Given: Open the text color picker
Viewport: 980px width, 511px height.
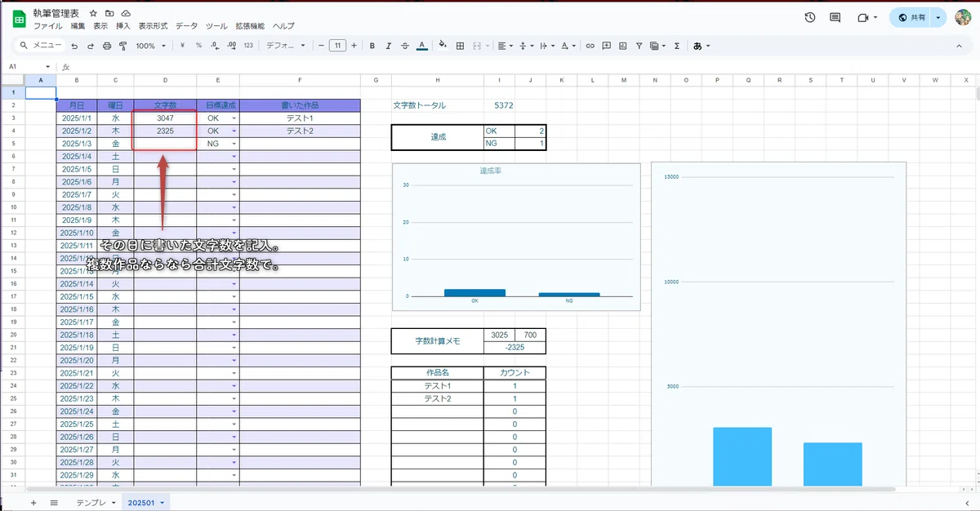Looking at the screenshot, I should (421, 46).
